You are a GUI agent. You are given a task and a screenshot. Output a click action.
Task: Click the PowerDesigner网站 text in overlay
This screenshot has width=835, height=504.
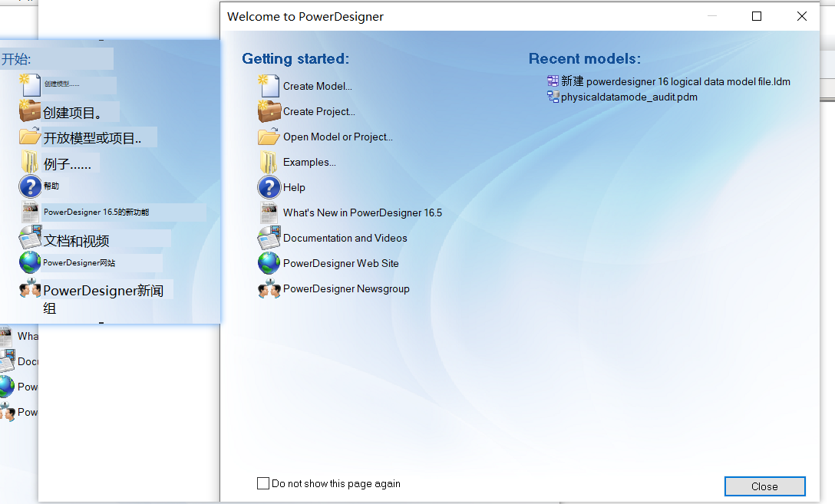pos(79,263)
